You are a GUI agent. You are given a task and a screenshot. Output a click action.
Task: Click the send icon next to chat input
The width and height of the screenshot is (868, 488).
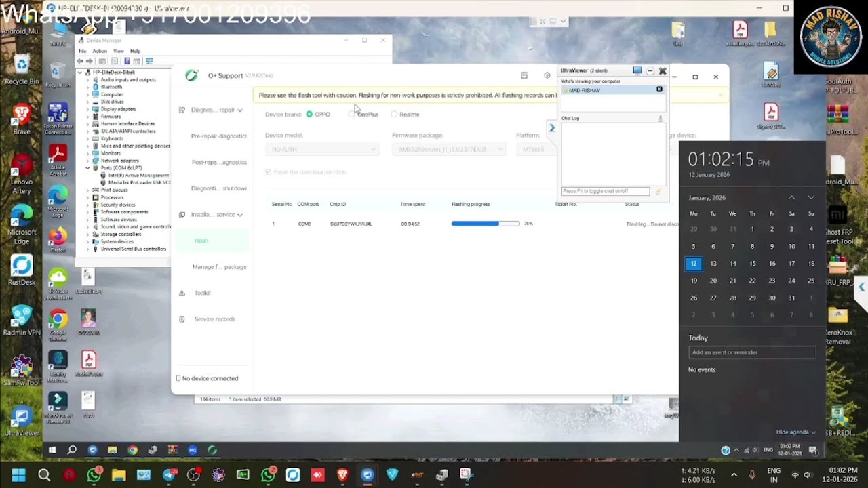click(658, 192)
